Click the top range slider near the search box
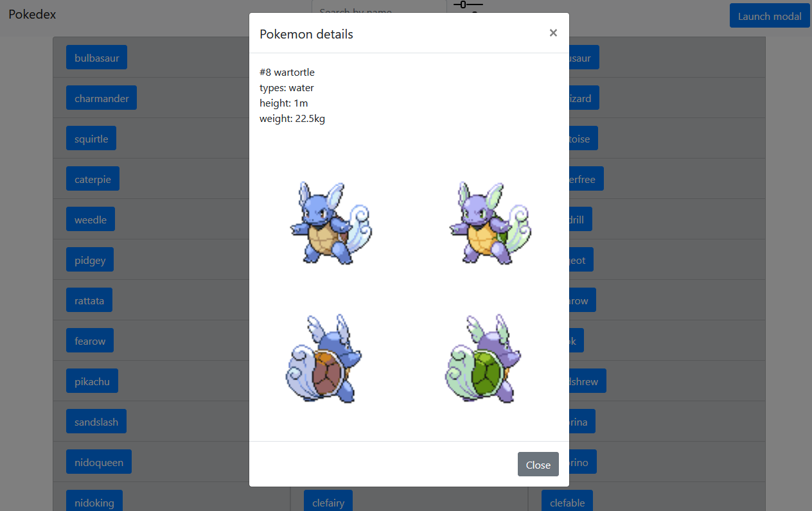The width and height of the screenshot is (812, 511). point(468,4)
